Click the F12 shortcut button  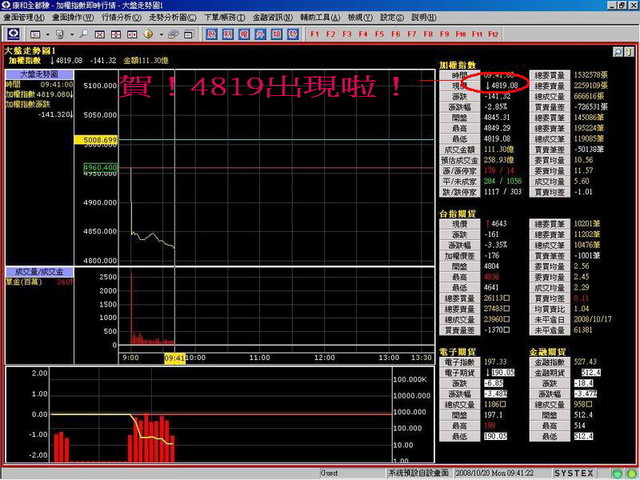[493, 34]
